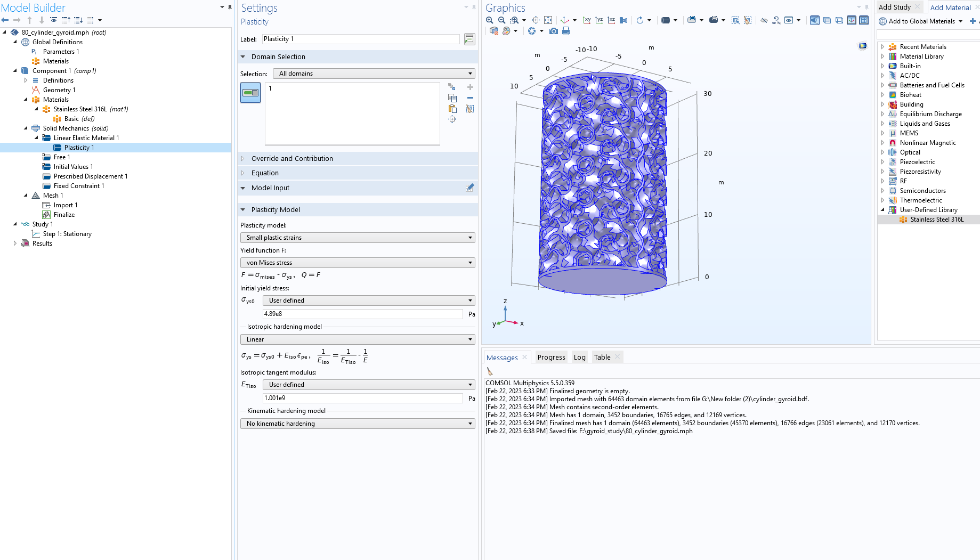The height and width of the screenshot is (560, 980).
Task: Open the Isotropic hardening model dropdown
Action: [357, 339]
